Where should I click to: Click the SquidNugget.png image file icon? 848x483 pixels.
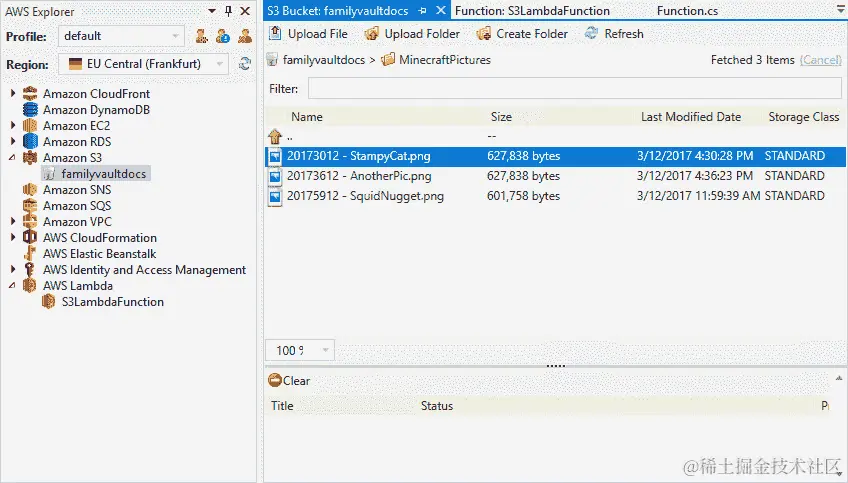pyautogui.click(x=275, y=197)
